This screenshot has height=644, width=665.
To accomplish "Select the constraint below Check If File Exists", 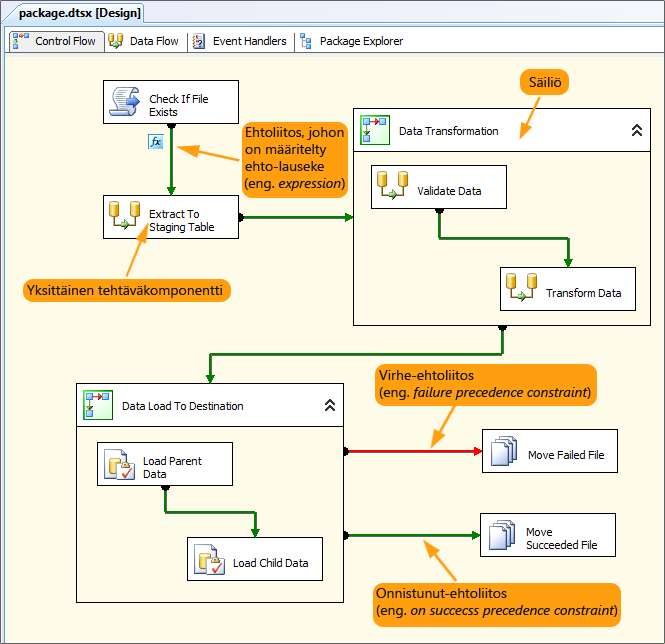I will [x=171, y=160].
